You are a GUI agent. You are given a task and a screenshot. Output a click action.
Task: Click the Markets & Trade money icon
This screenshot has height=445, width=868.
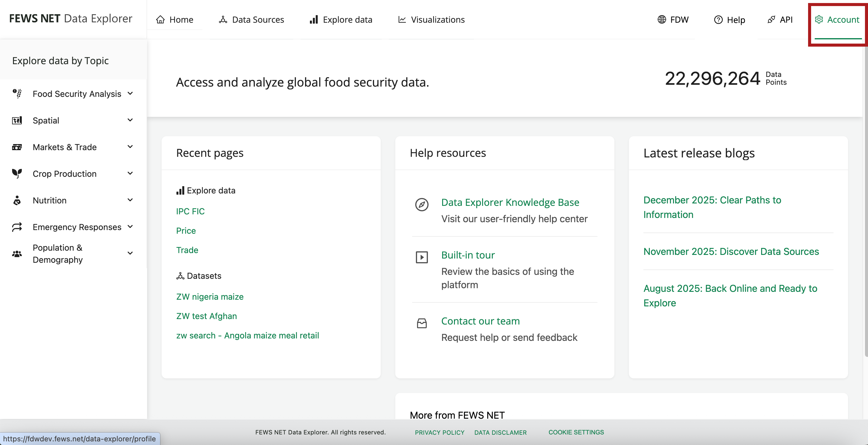[x=17, y=147]
